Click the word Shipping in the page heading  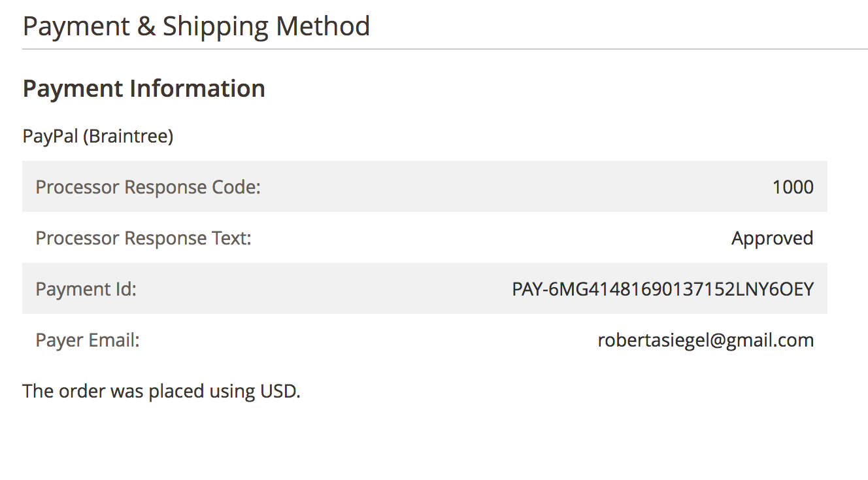pos(216,27)
